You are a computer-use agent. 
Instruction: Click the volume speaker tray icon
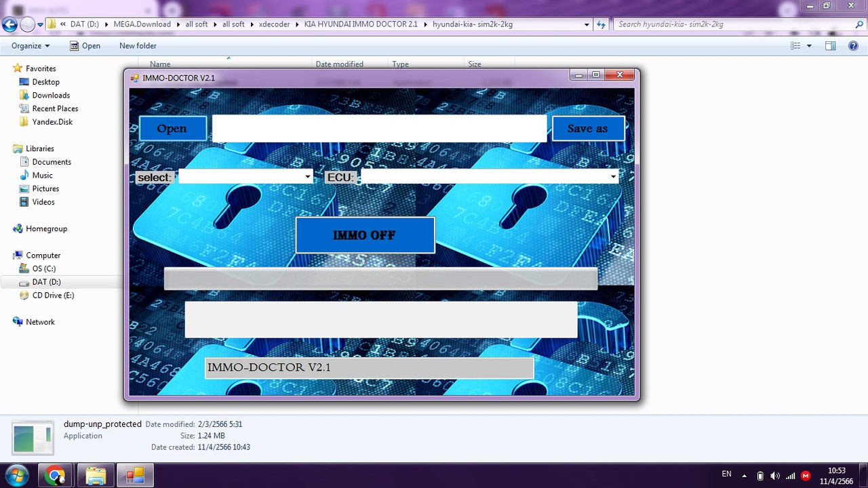(x=775, y=476)
